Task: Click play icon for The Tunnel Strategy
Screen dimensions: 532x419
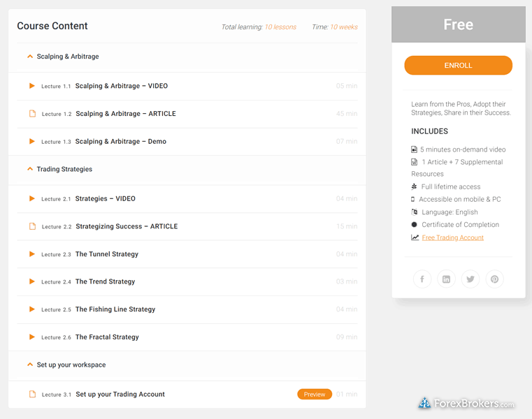Action: pyautogui.click(x=32, y=254)
